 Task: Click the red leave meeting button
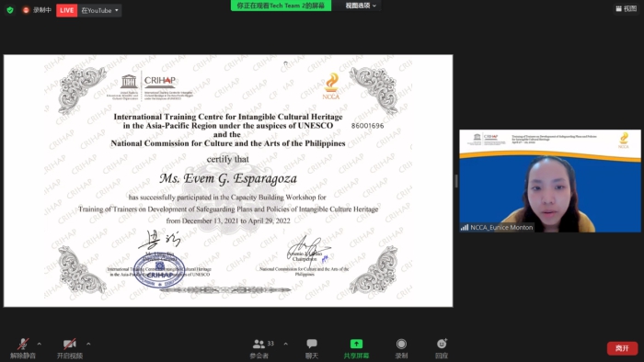click(622, 348)
